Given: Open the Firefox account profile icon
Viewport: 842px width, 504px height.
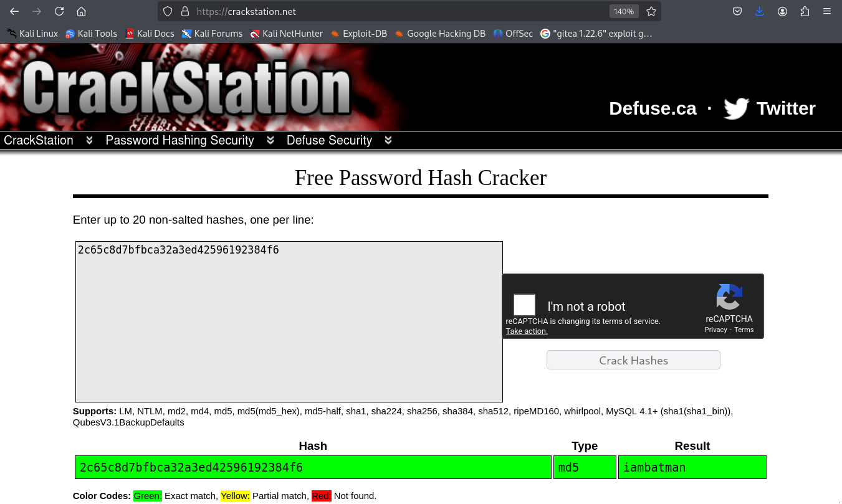Looking at the screenshot, I should 782,11.
